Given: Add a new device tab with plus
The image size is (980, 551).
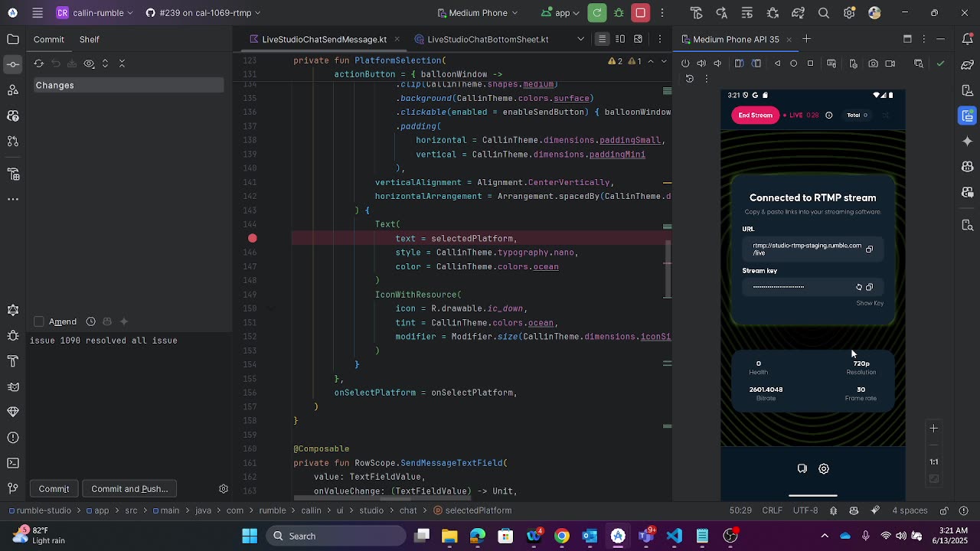Looking at the screenshot, I should point(806,39).
